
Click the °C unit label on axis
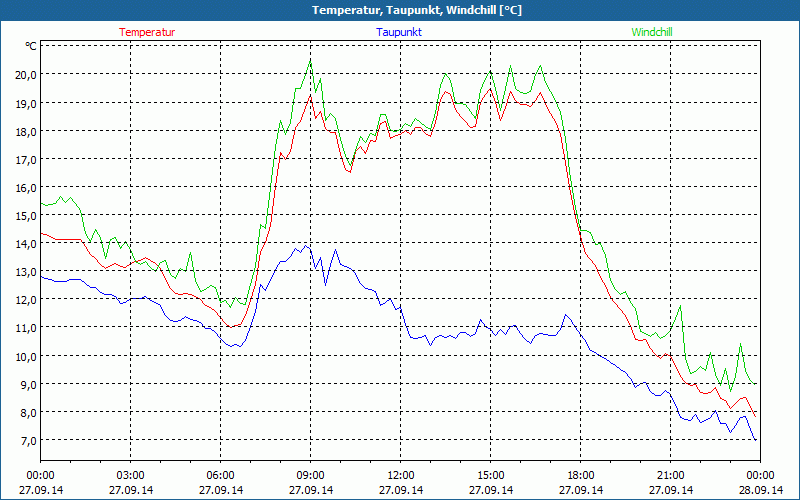pos(30,46)
